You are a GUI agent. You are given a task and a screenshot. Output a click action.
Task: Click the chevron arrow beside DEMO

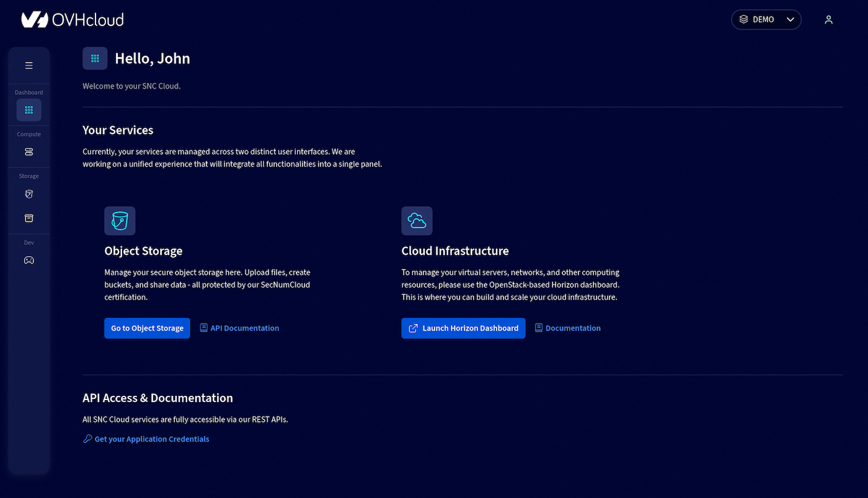point(790,20)
